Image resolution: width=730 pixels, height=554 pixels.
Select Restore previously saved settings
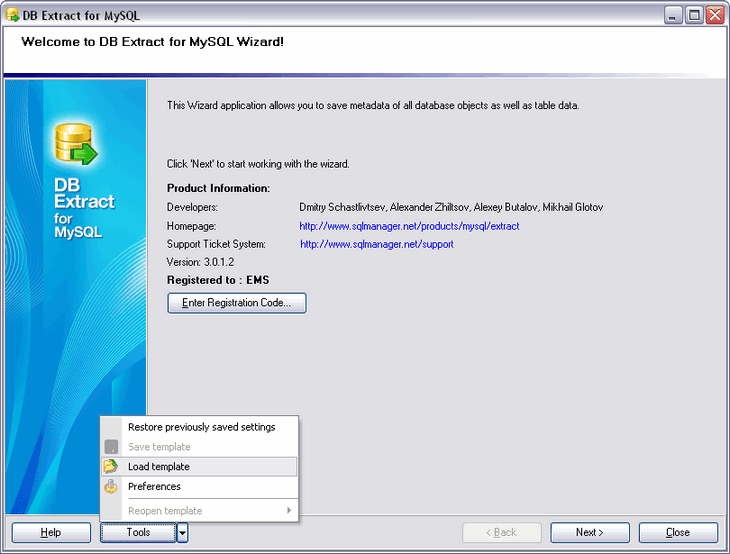(199, 427)
